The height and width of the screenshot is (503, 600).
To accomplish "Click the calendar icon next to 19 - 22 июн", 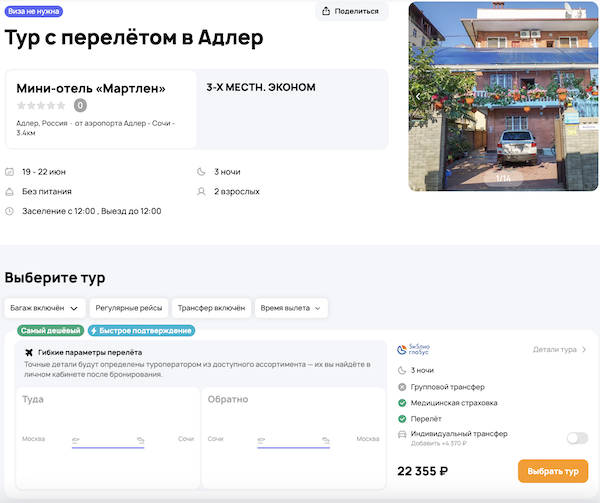I will coord(10,171).
